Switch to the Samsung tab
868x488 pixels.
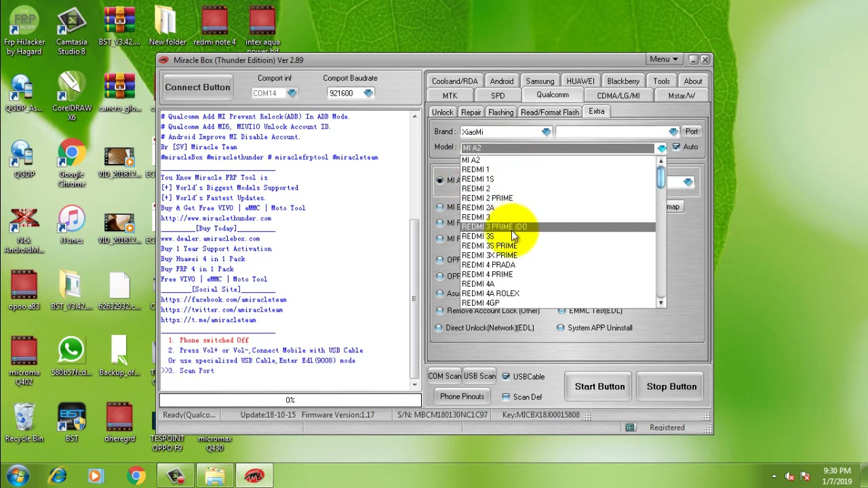tap(540, 81)
